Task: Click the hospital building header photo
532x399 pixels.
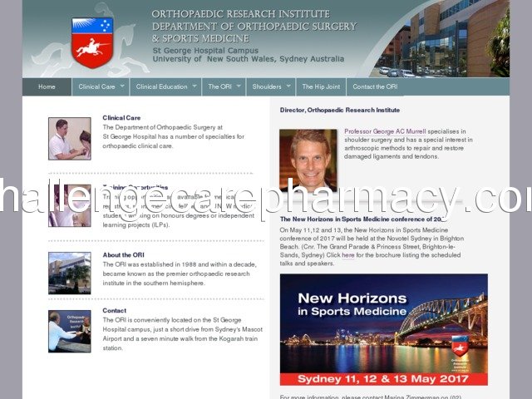Action: coord(441,38)
